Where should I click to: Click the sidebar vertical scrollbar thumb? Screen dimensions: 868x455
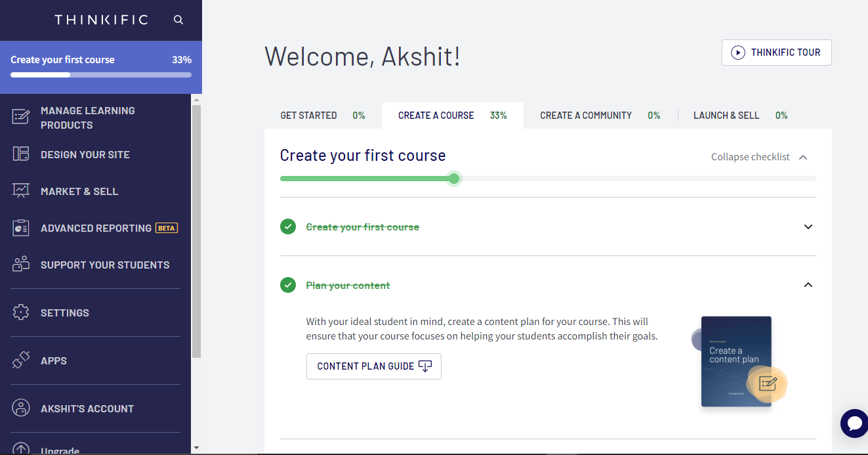point(196,231)
